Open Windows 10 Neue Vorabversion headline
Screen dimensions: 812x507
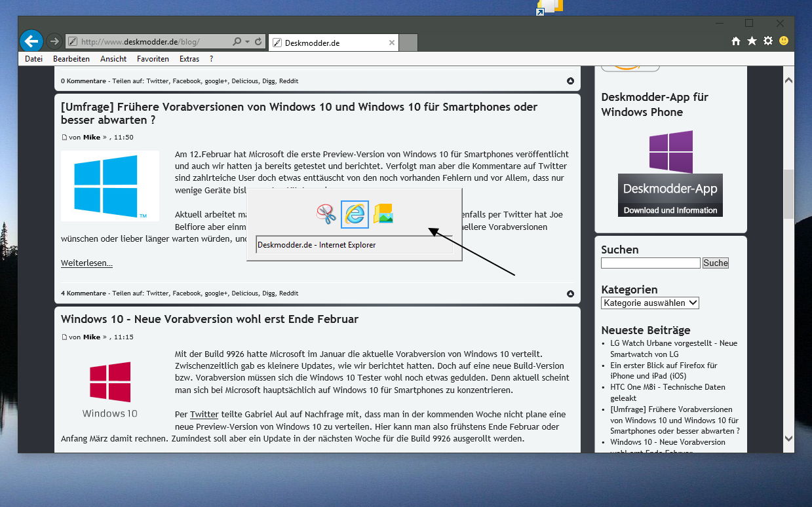pyautogui.click(x=210, y=319)
